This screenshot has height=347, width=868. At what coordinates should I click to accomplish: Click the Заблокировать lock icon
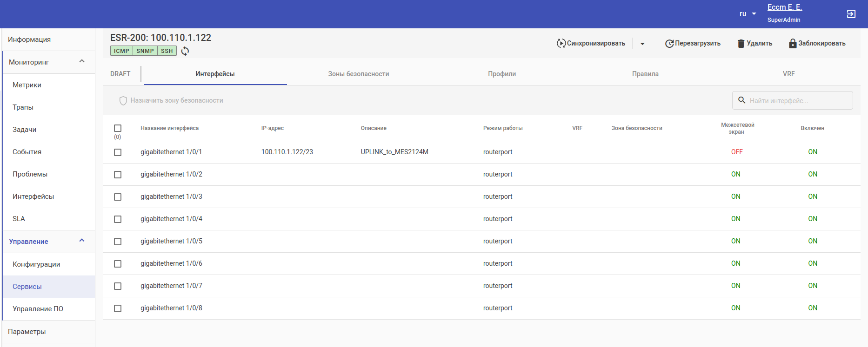tap(793, 43)
